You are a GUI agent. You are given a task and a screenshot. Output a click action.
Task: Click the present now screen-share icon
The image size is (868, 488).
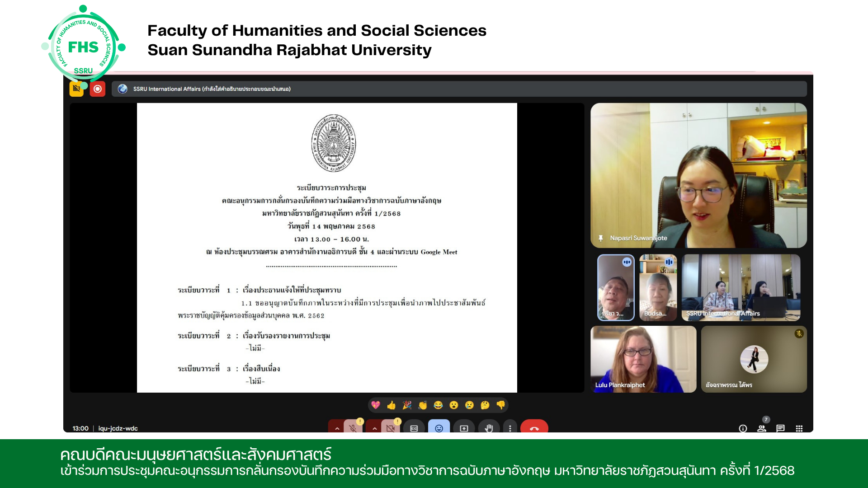click(464, 428)
